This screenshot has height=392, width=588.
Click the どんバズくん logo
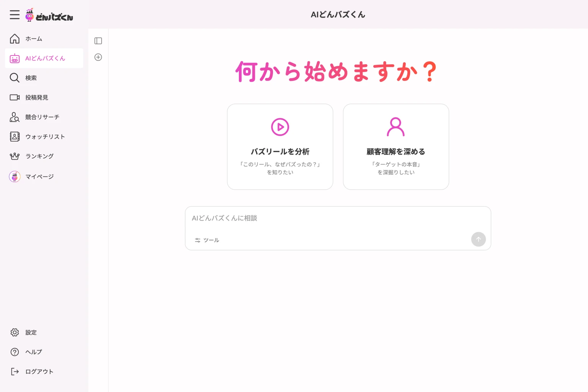pyautogui.click(x=49, y=15)
